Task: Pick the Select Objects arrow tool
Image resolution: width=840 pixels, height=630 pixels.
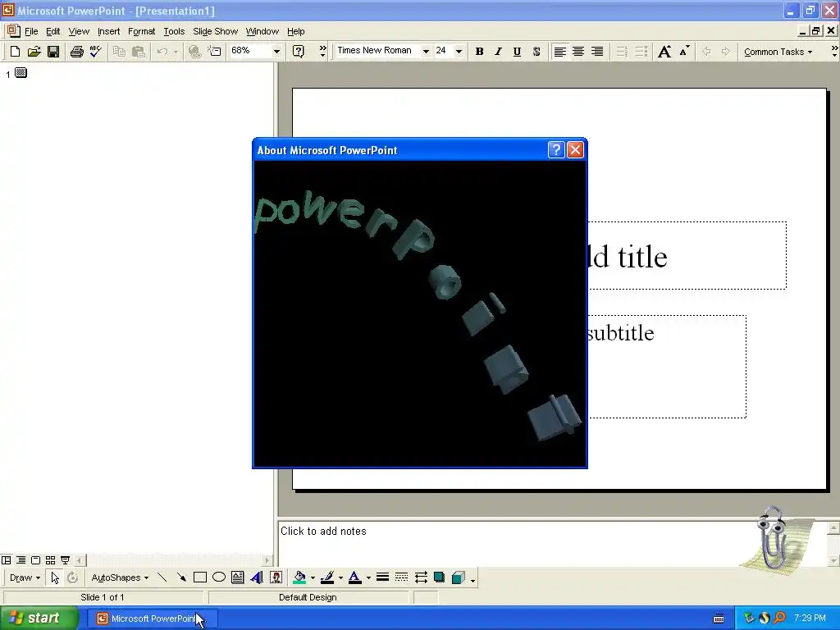Action: point(55,577)
